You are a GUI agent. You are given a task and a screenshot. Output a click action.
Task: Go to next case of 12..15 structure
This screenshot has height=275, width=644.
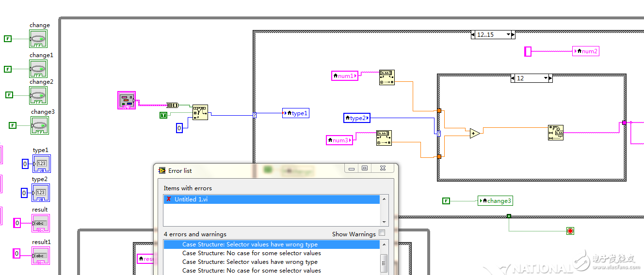pyautogui.click(x=513, y=34)
